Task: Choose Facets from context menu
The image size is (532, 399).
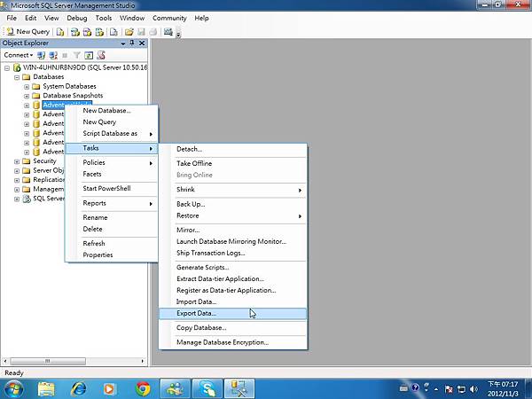Action: tap(112, 174)
